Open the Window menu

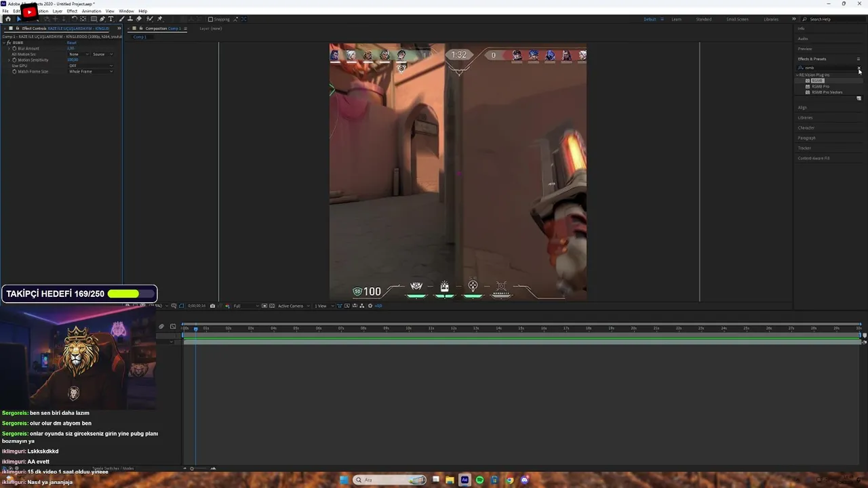pyautogui.click(x=126, y=11)
